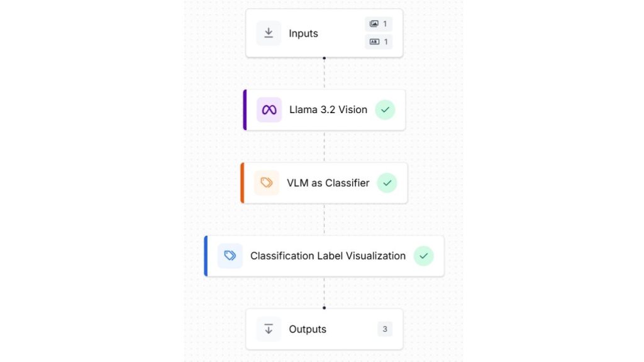Select the VLM as Classifier block
This screenshot has width=644, height=362.
pos(328,183)
